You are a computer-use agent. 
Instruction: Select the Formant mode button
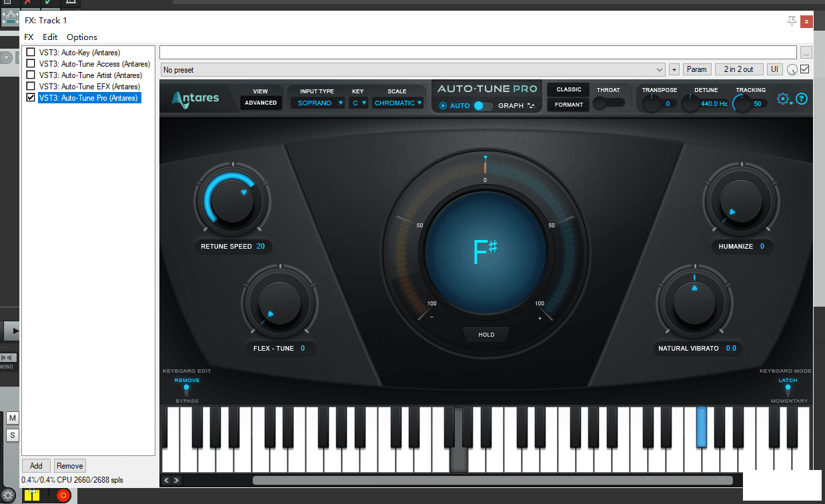569,105
